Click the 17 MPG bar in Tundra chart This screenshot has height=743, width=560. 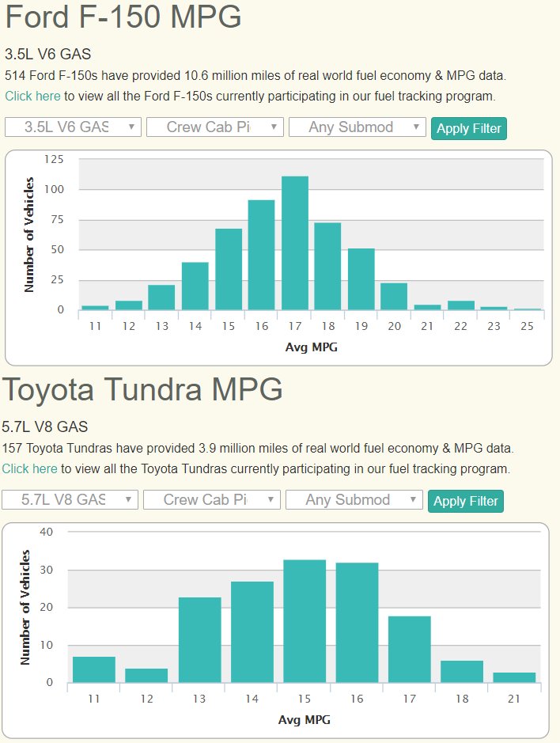tap(410, 649)
